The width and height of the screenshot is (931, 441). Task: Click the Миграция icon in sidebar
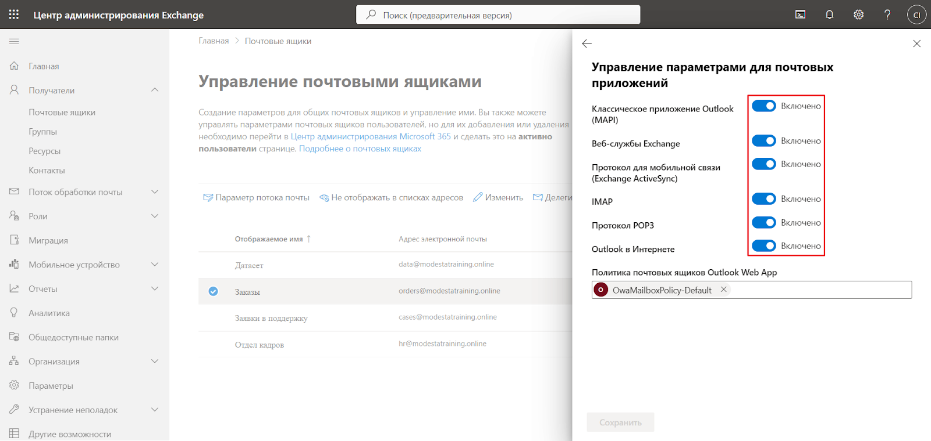(14, 240)
